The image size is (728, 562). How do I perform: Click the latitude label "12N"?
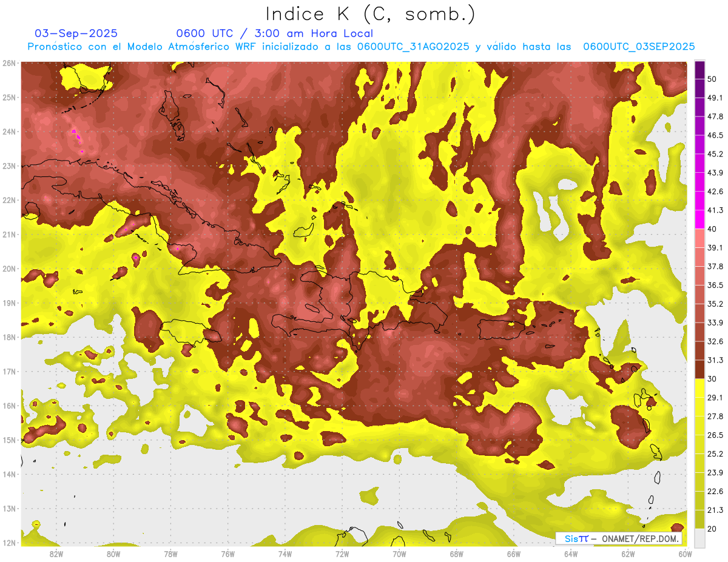coord(9,543)
